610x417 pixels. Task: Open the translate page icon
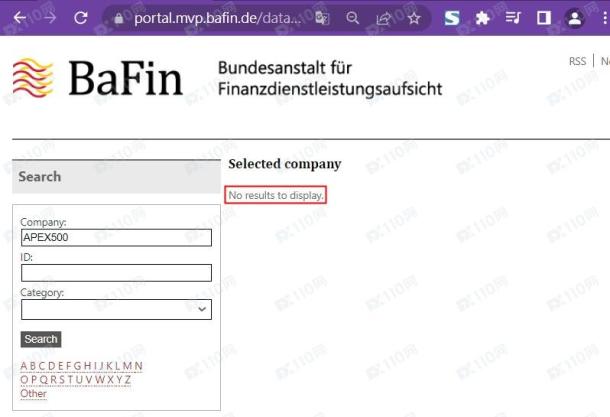point(322,18)
